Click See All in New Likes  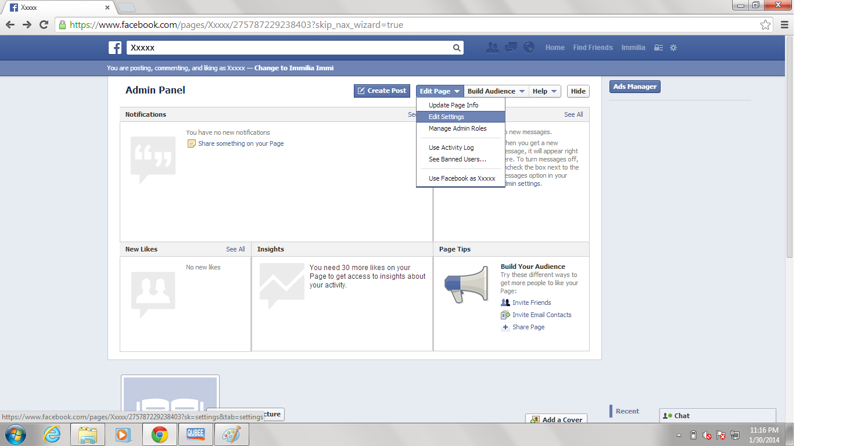coord(235,249)
